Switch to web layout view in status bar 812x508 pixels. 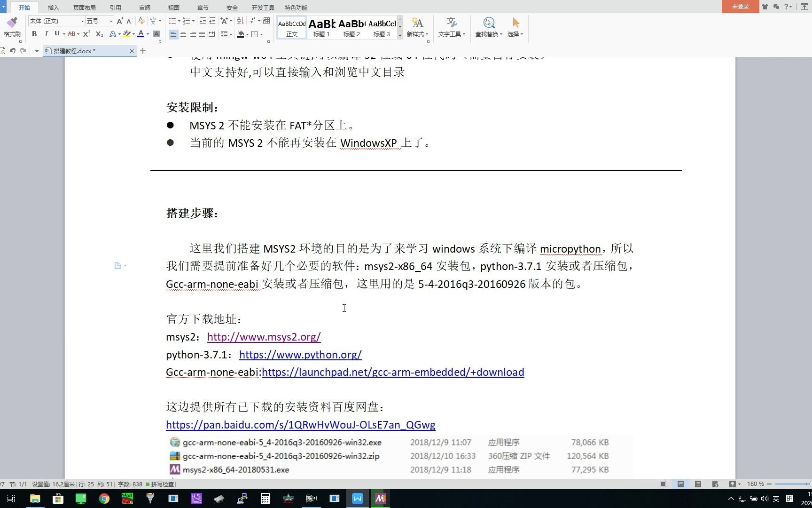(x=715, y=484)
